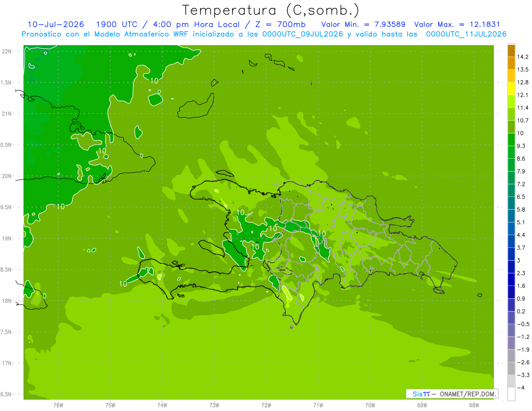Click the longitude label '73W'
532x411 pixels.
tap(214, 405)
